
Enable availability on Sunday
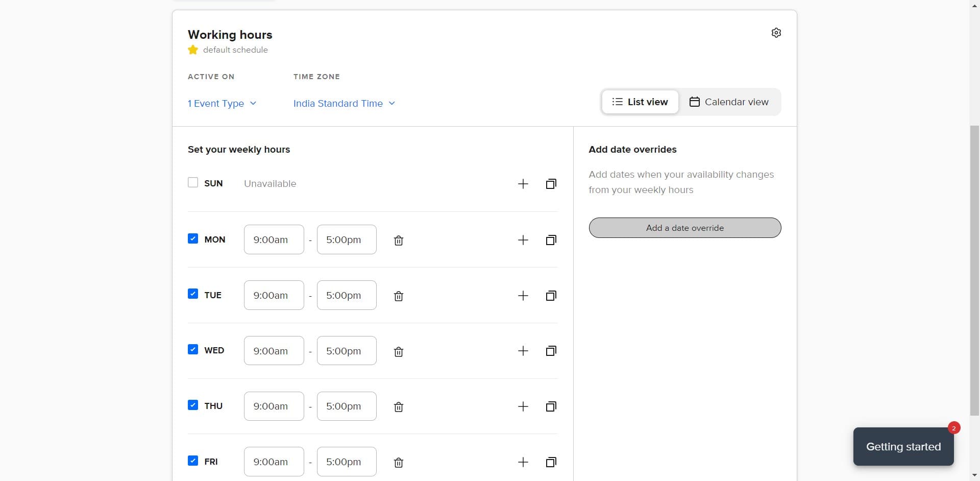(193, 182)
